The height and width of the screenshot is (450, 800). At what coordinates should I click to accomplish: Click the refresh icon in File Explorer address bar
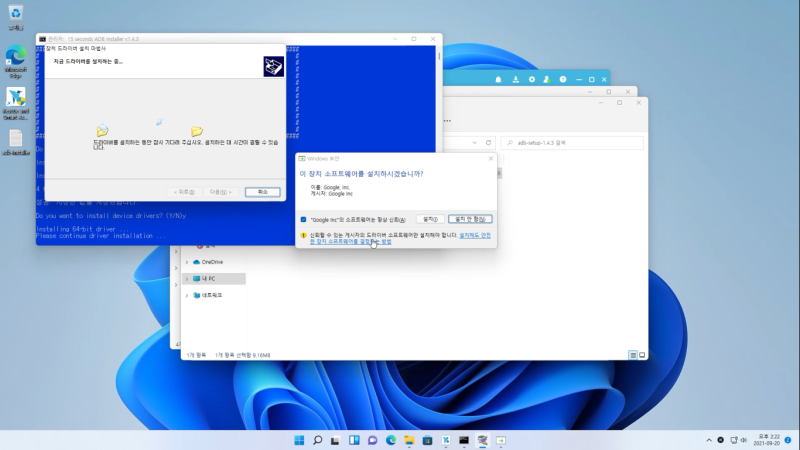tap(488, 143)
